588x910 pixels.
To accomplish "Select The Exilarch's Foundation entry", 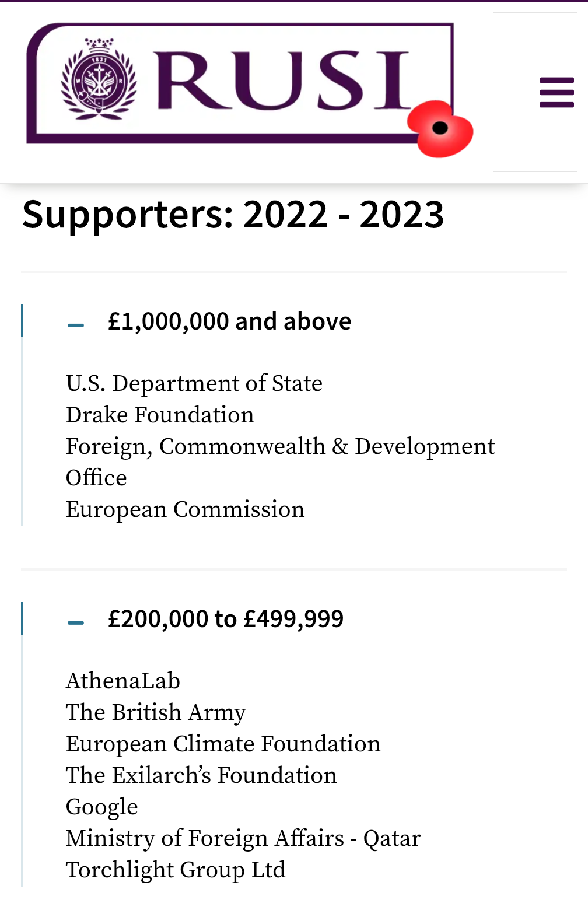I will (201, 775).
